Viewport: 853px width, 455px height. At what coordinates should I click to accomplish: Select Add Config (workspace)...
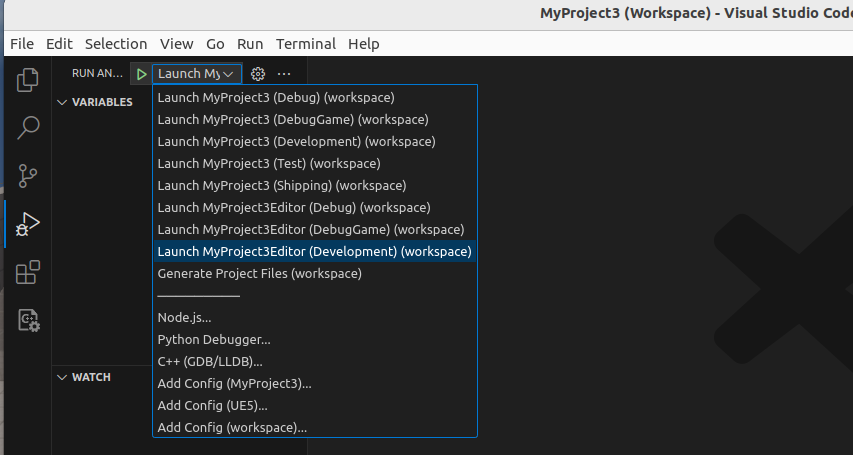(x=315, y=427)
